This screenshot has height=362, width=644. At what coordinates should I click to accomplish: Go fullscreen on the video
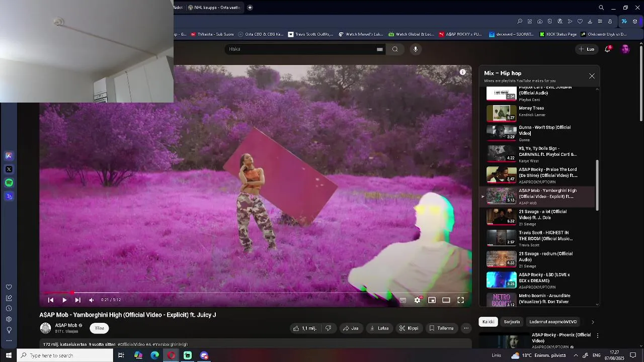460,300
